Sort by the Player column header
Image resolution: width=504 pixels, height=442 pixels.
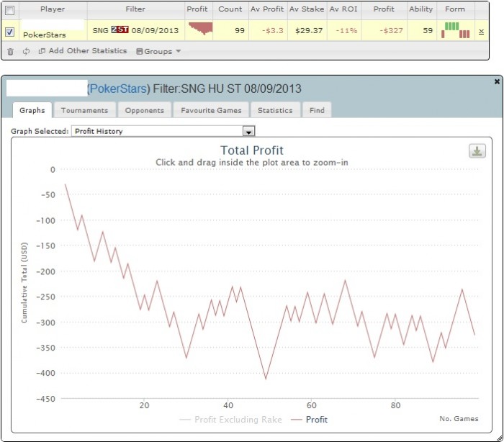[x=53, y=9]
